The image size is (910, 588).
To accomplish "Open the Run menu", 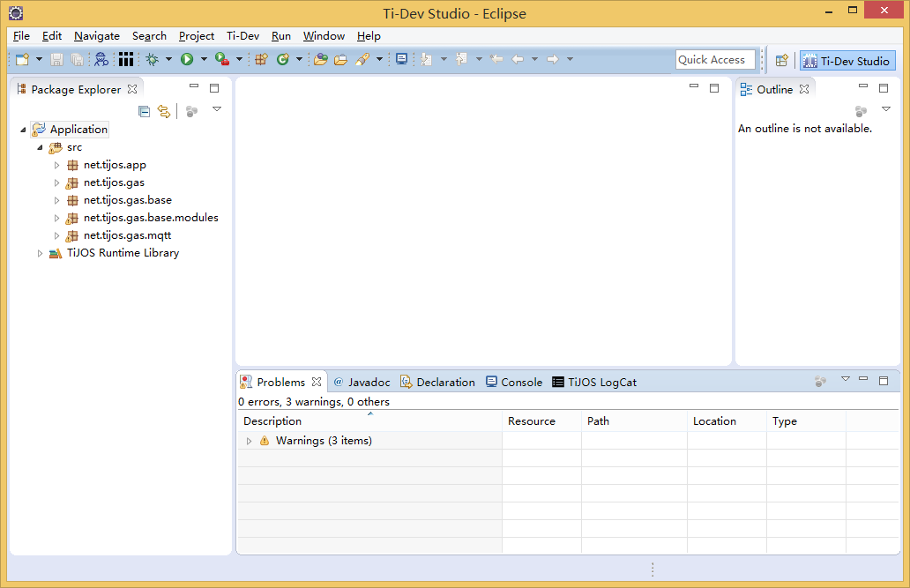I will tap(281, 36).
